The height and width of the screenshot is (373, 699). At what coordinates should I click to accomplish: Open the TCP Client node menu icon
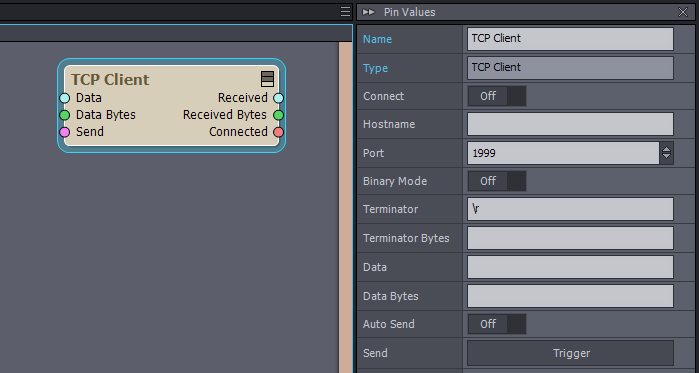pos(267,79)
